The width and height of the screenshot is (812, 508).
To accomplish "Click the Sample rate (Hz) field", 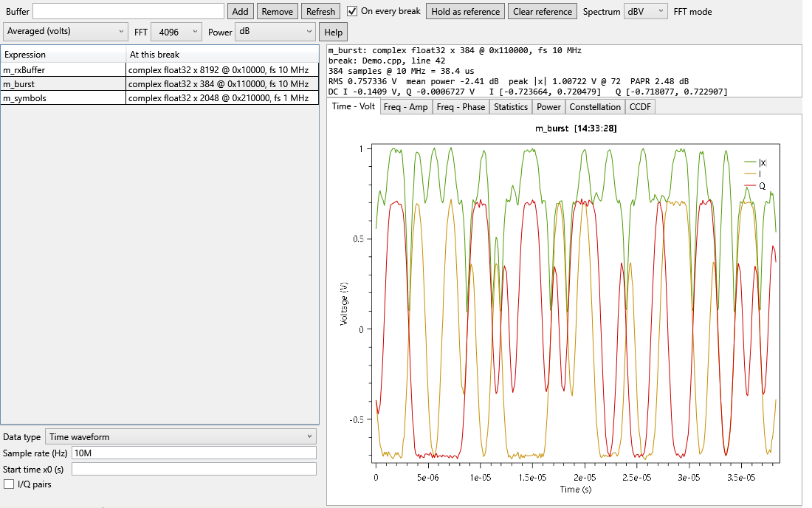I will pos(193,453).
